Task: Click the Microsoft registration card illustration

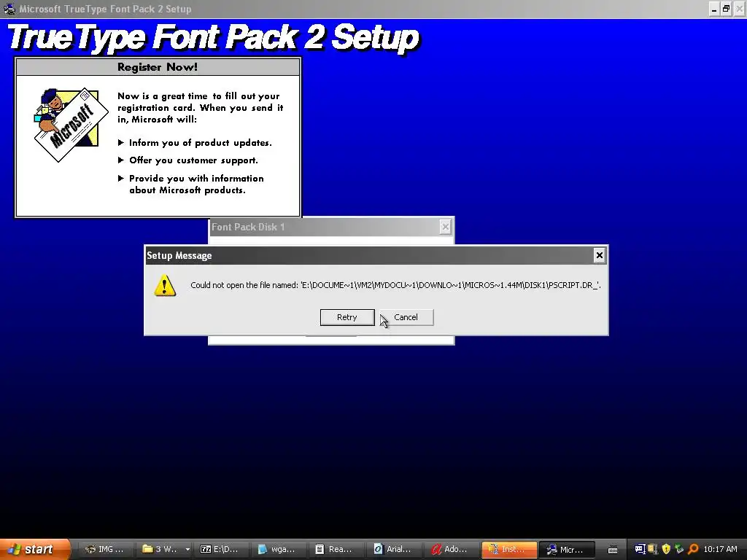Action: click(70, 125)
